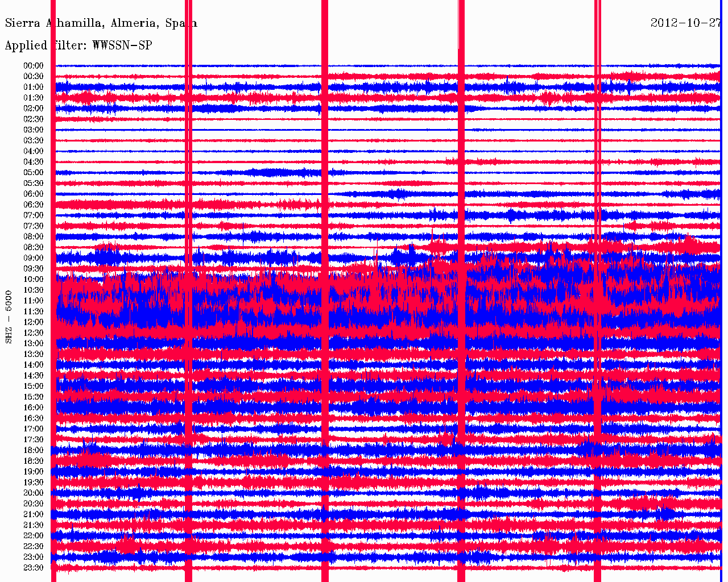
Task: Click the 19:30 time label
Action: coord(34,483)
